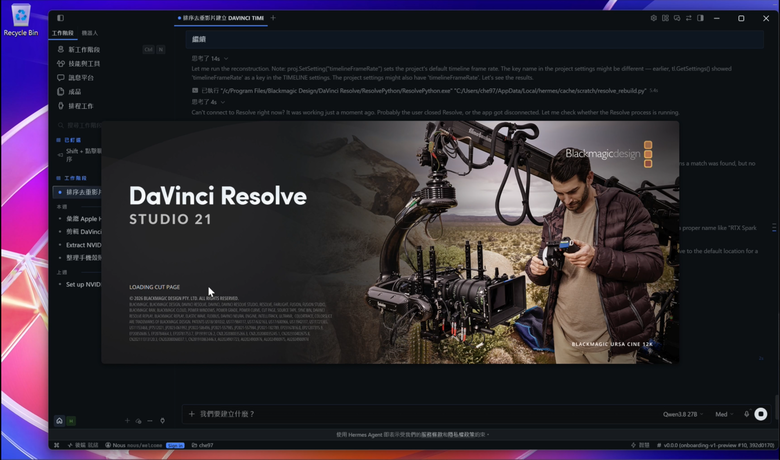Screen dimensions: 780x460
Task: Click the split layout icon in title bar
Action: [665, 18]
